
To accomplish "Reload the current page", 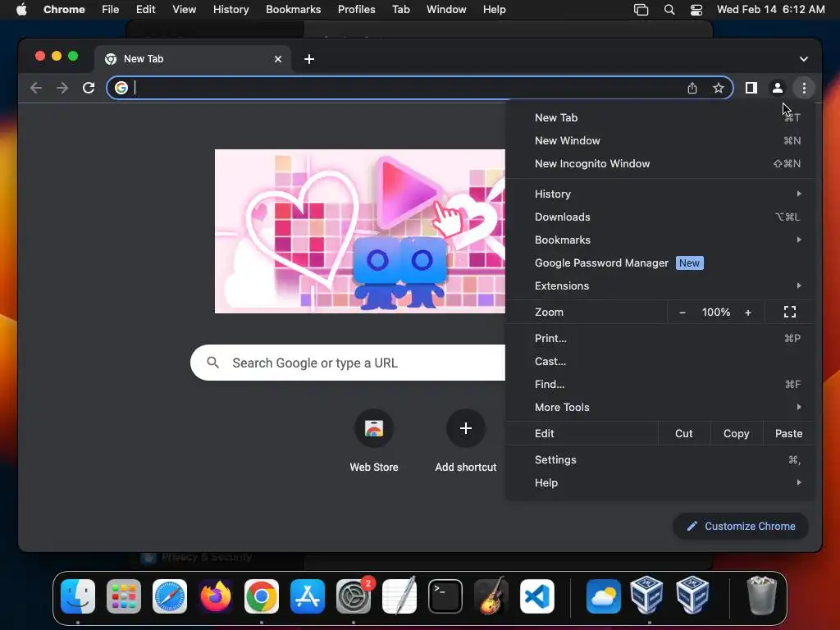I will tap(89, 88).
